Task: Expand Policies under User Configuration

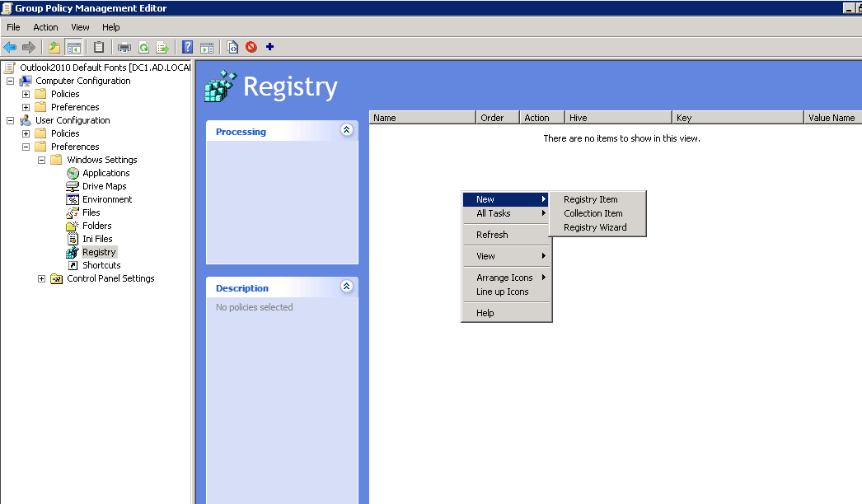Action: tap(26, 133)
